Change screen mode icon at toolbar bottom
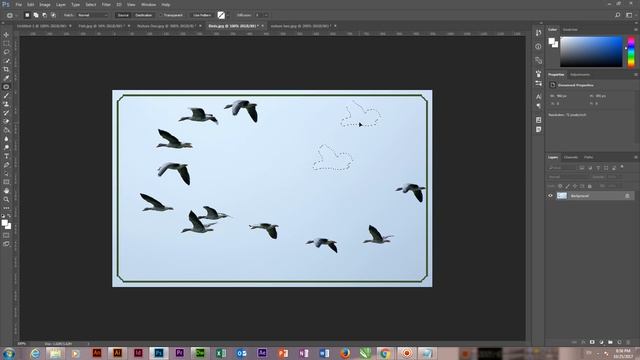This screenshot has height=360, width=640. click(x=6, y=244)
